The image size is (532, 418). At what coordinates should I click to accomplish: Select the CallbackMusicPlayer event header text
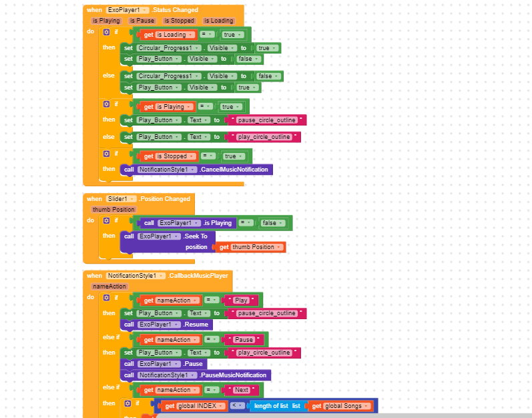point(198,276)
